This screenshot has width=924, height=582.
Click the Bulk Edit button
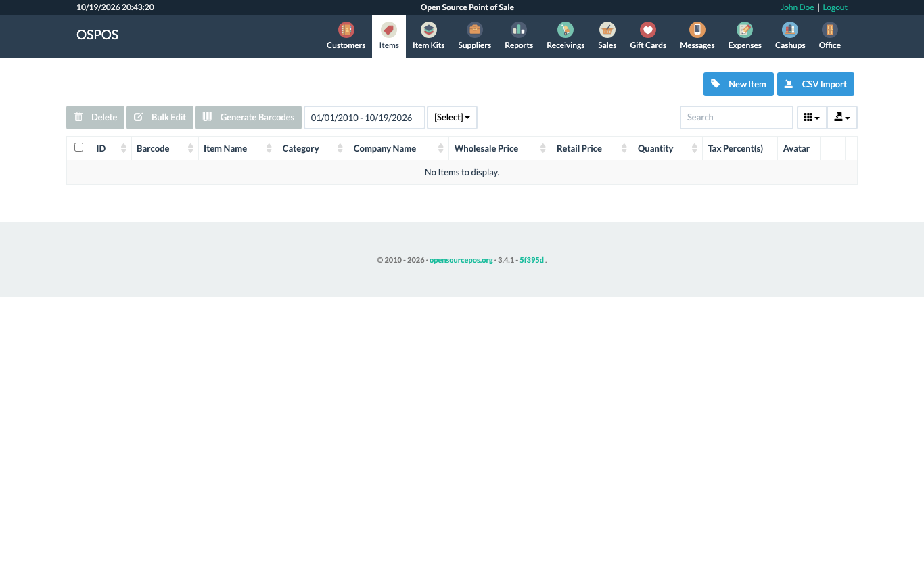click(160, 117)
